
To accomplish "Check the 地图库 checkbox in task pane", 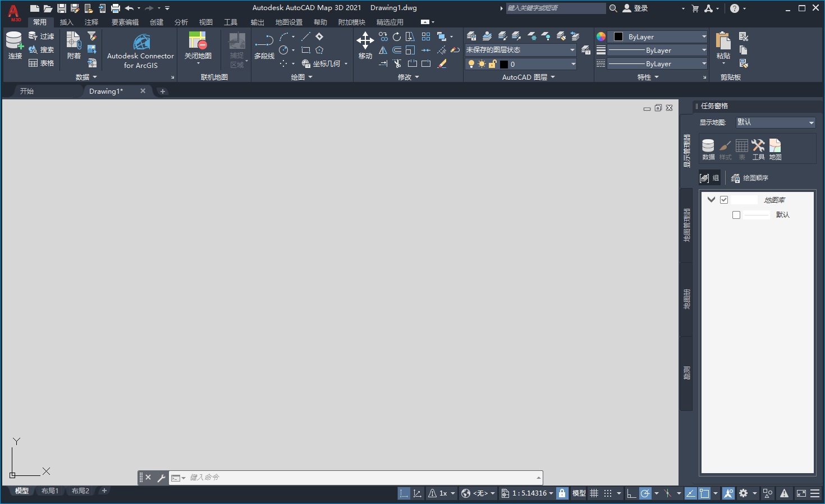I will (x=724, y=199).
